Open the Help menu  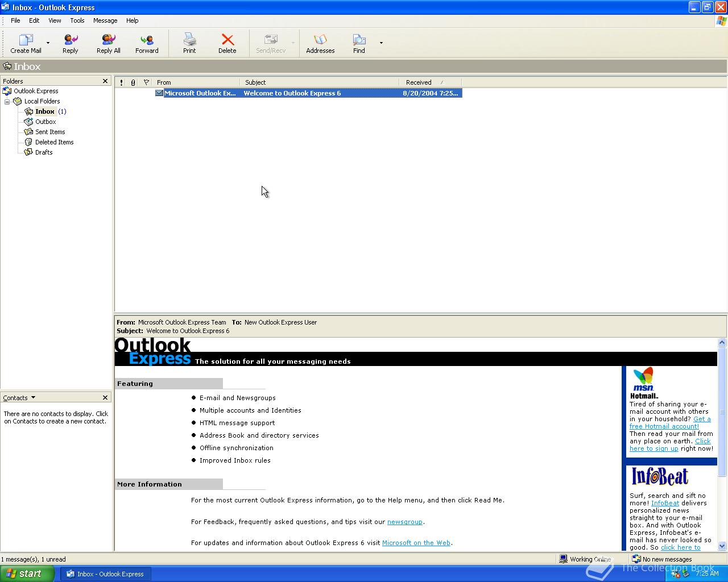[132, 20]
